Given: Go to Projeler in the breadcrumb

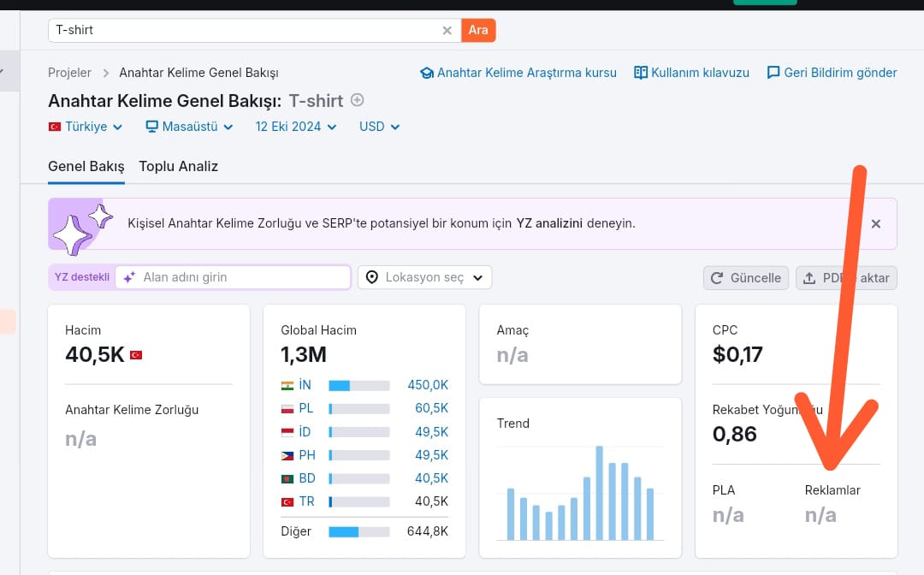Looking at the screenshot, I should tap(69, 73).
